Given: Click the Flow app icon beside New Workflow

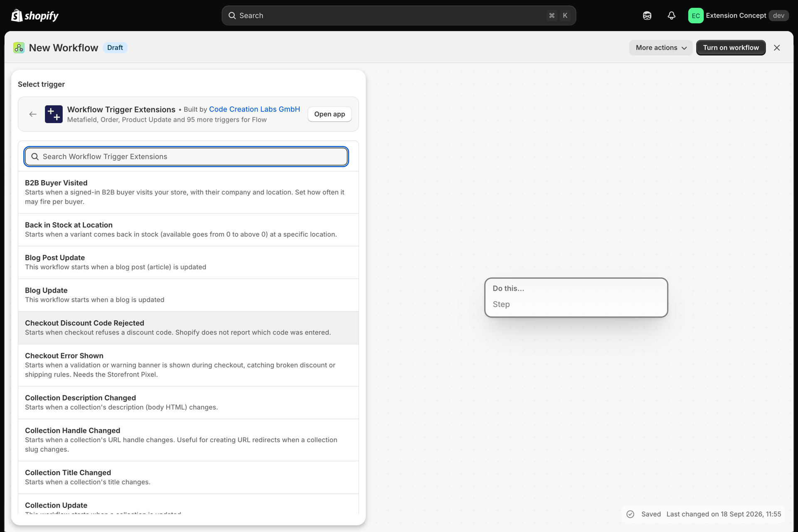Looking at the screenshot, I should coord(19,48).
